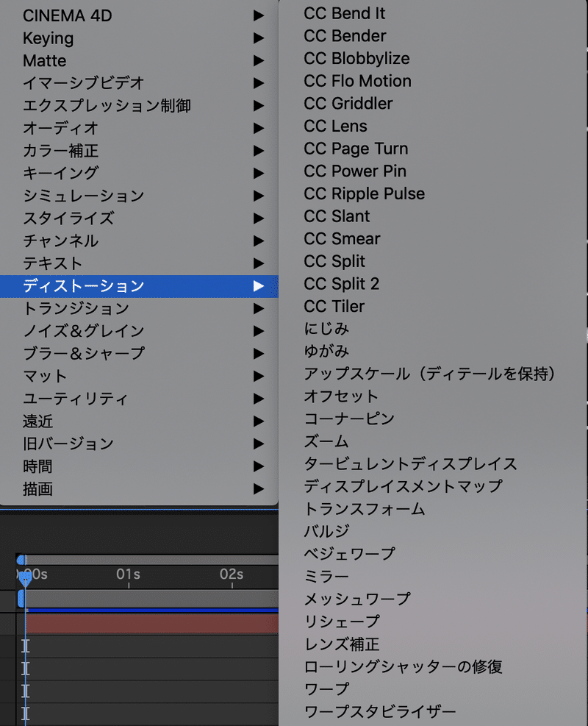This screenshot has width=588, height=726.
Task: Click the 01s mark on time ruler
Action: click(128, 574)
